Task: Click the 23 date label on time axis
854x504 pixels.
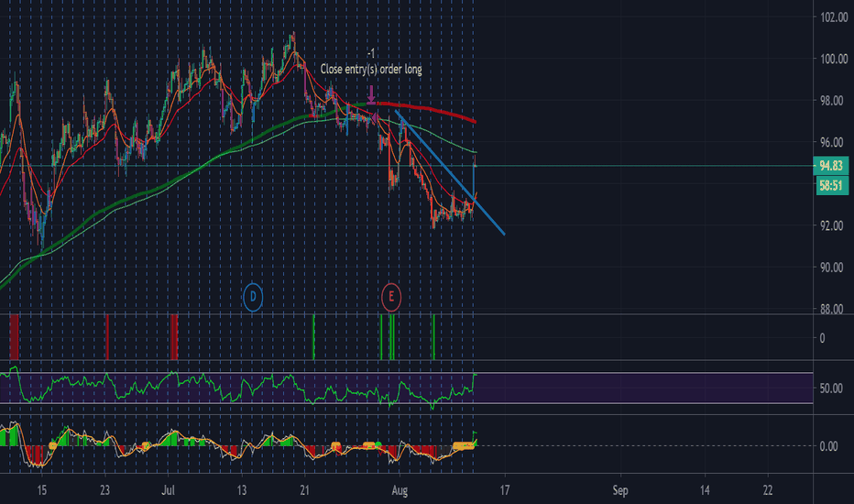Action: point(104,490)
